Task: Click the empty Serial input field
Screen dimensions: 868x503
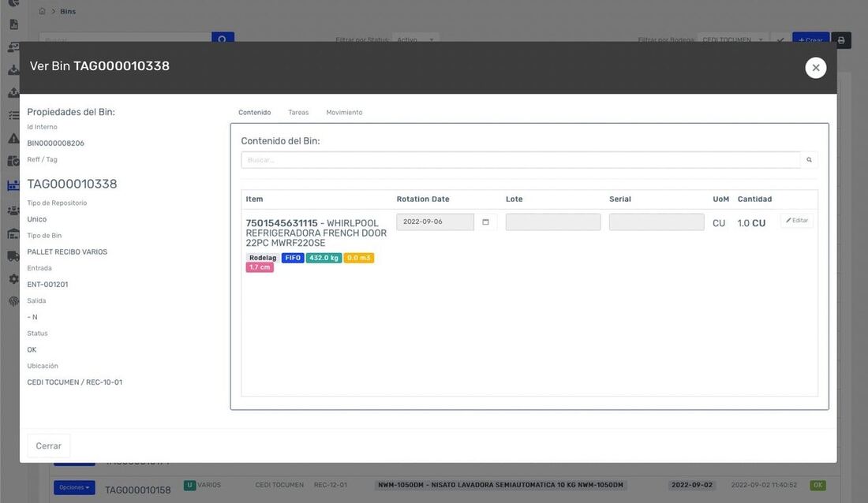Action: (x=657, y=222)
